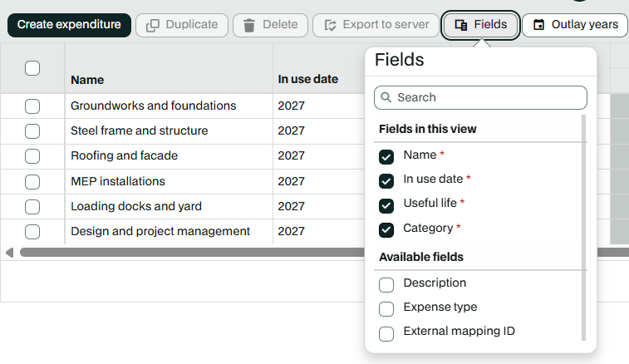Click the trash can icon
The width and height of the screenshot is (629, 364).
249,25
